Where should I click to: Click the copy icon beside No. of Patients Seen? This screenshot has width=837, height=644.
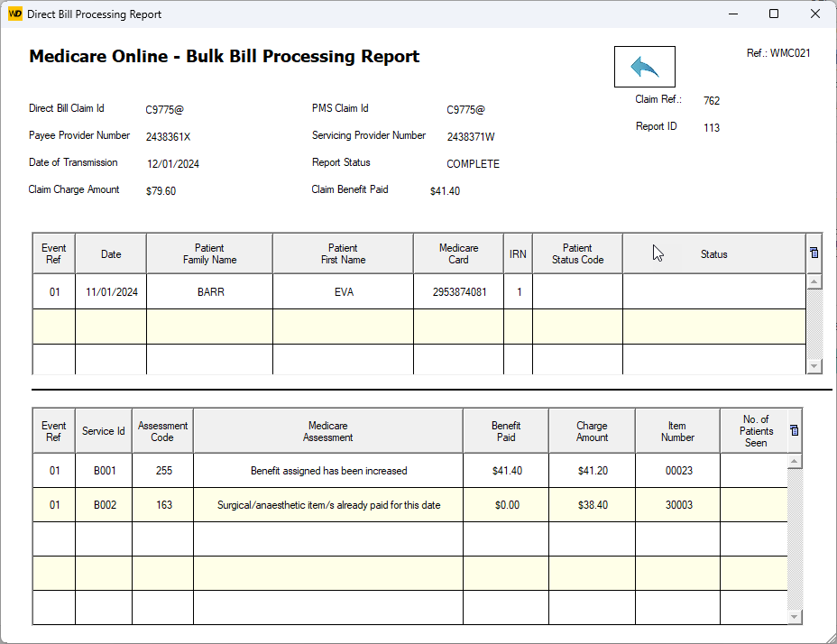(795, 430)
